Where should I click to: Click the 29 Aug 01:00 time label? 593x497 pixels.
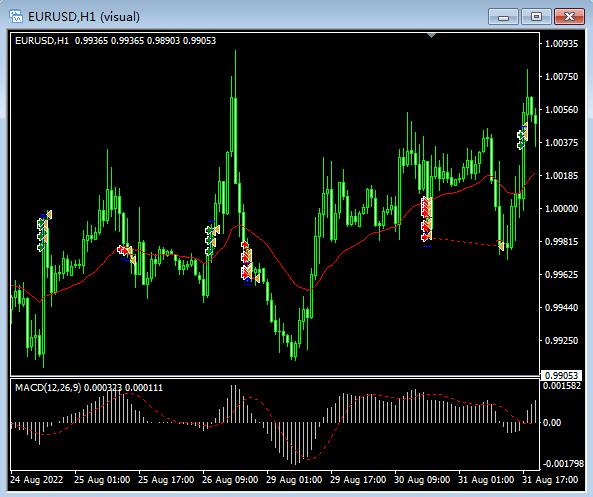tap(294, 480)
